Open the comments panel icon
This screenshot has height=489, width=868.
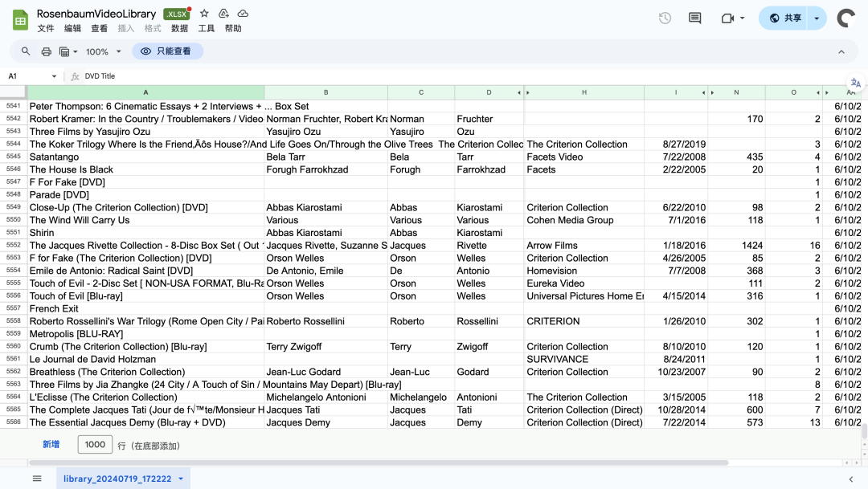click(x=694, y=18)
